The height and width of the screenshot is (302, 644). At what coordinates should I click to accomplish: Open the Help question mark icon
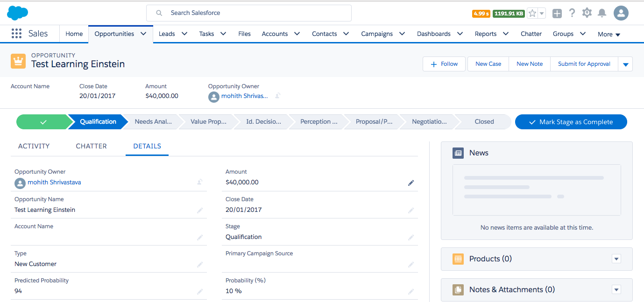[x=572, y=13]
